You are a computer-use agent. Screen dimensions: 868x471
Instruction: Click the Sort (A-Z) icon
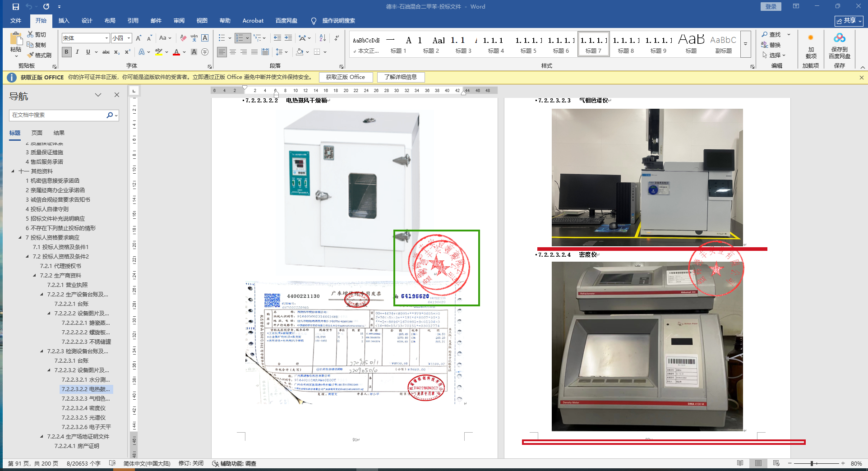click(x=323, y=38)
